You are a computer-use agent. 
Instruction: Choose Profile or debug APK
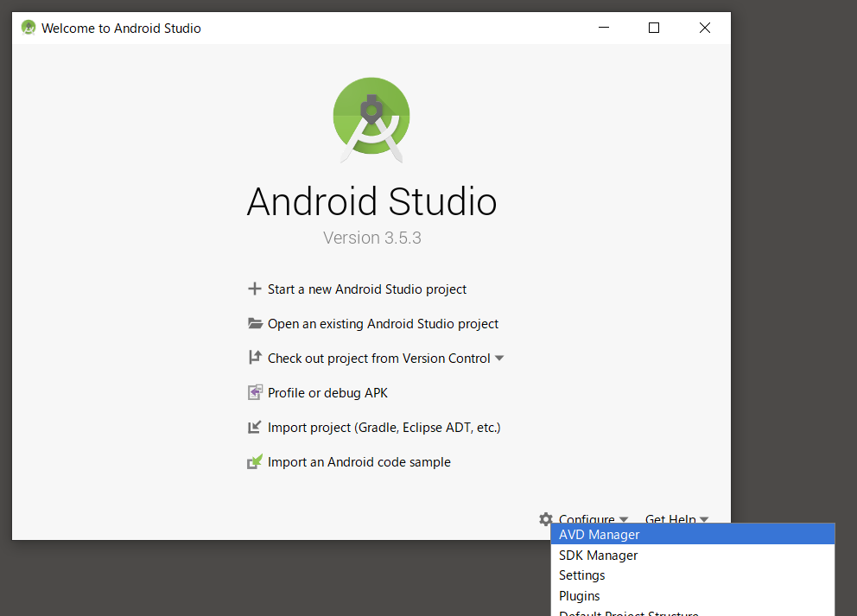(x=327, y=393)
